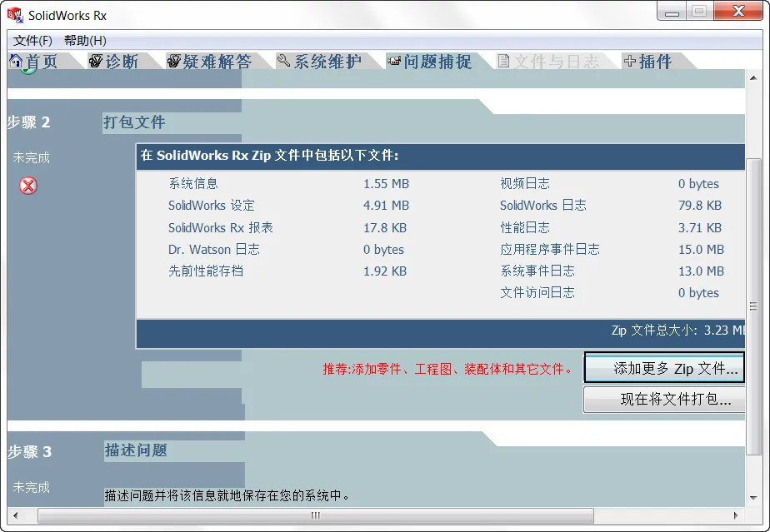Click the horizontal scrollbar right arrow
This screenshot has height=532, width=770.
click(x=736, y=515)
